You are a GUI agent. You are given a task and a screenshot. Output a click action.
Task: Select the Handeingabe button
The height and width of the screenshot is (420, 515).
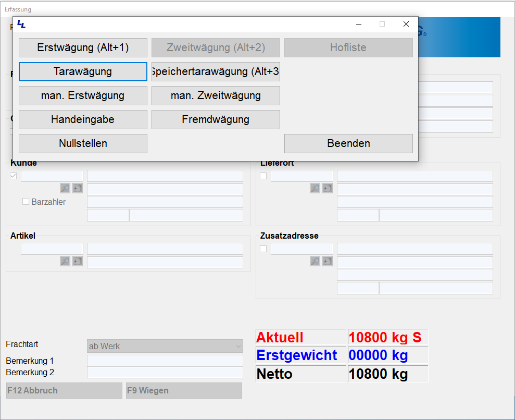point(83,119)
